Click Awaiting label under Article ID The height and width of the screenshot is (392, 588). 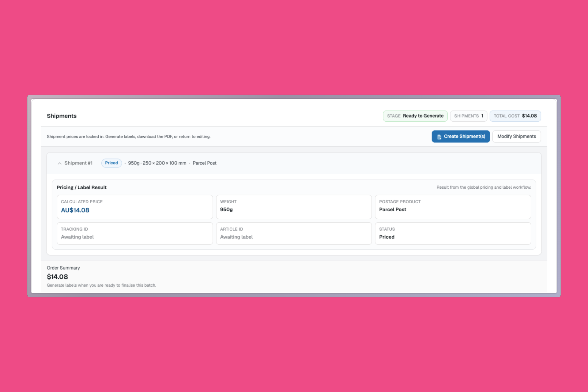tap(236, 237)
